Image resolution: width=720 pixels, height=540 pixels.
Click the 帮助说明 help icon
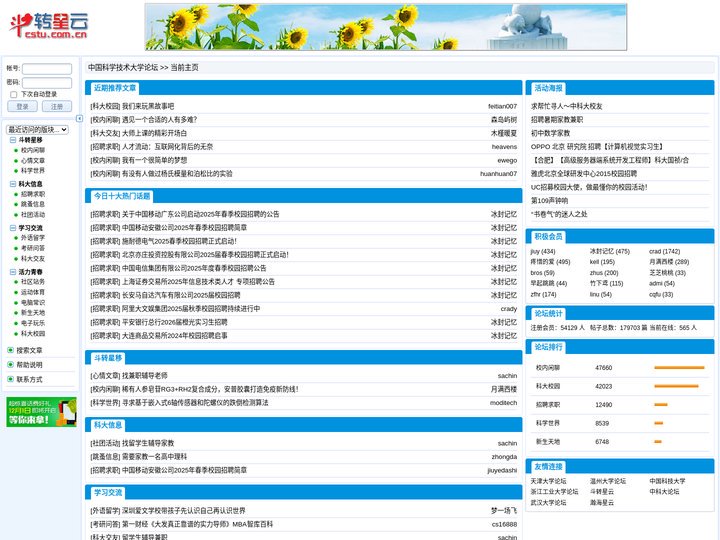point(10,365)
